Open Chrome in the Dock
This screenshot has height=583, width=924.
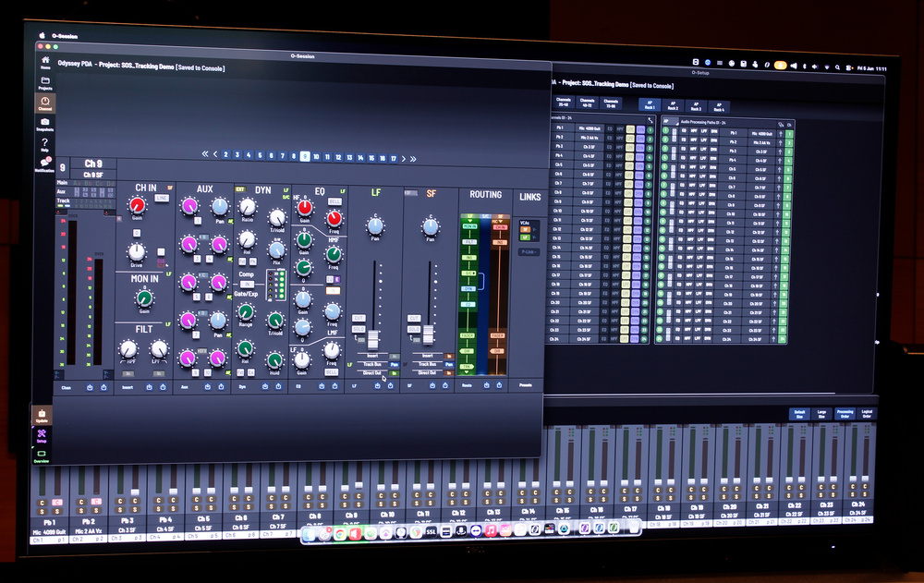[x=340, y=534]
